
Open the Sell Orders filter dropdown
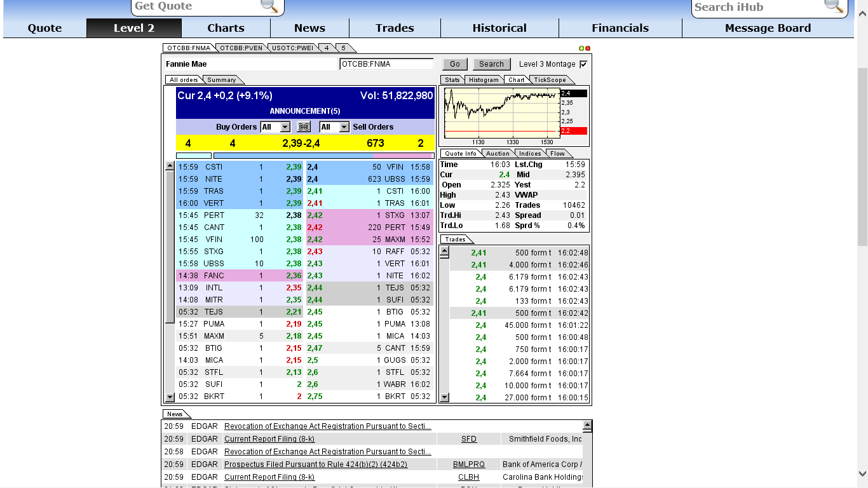334,127
